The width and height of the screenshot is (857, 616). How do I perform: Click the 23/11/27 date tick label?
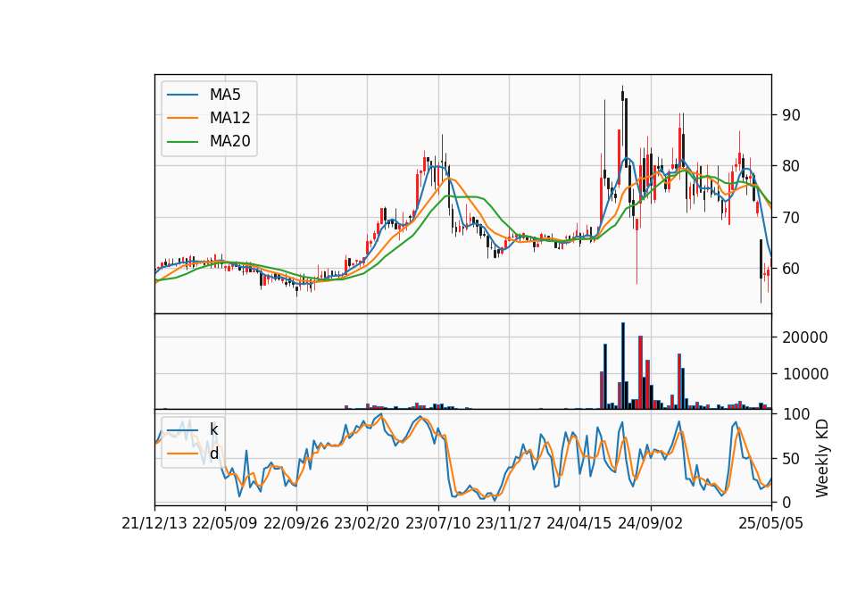tap(509, 523)
